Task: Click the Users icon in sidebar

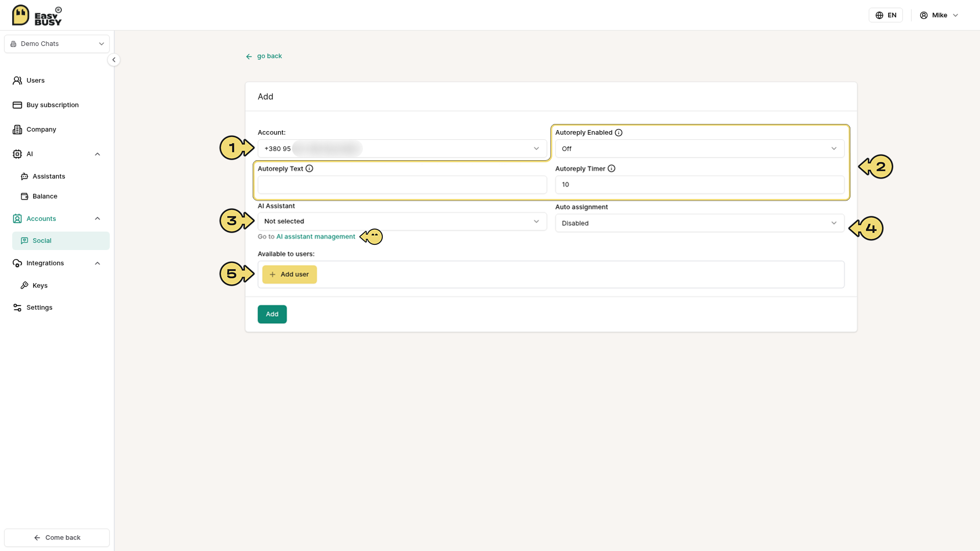Action: 17,81
